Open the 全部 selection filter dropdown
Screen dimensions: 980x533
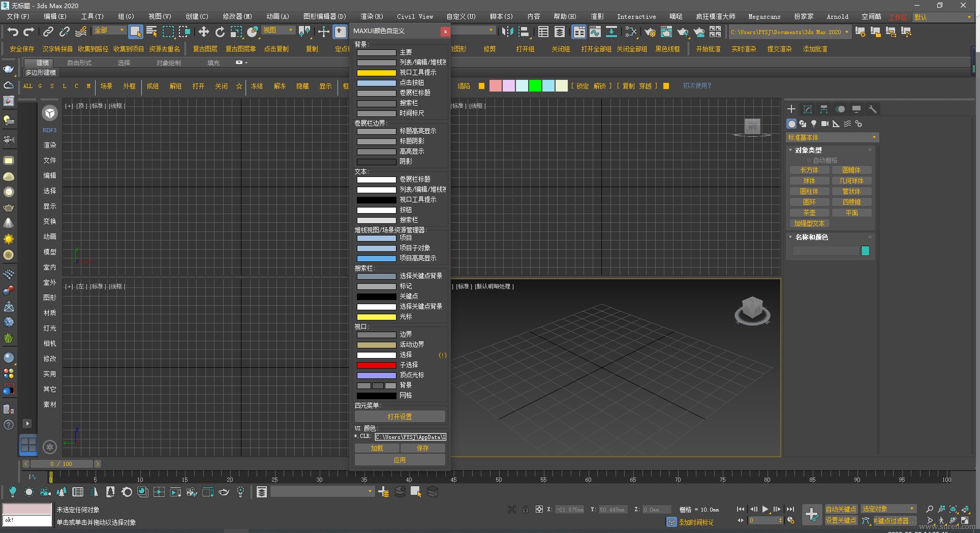click(x=109, y=31)
